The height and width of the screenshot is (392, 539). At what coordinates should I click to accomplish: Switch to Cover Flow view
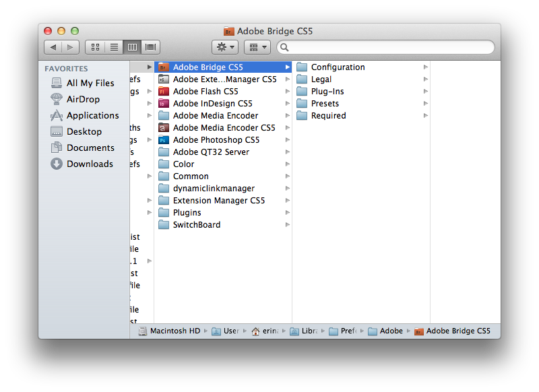click(x=150, y=47)
